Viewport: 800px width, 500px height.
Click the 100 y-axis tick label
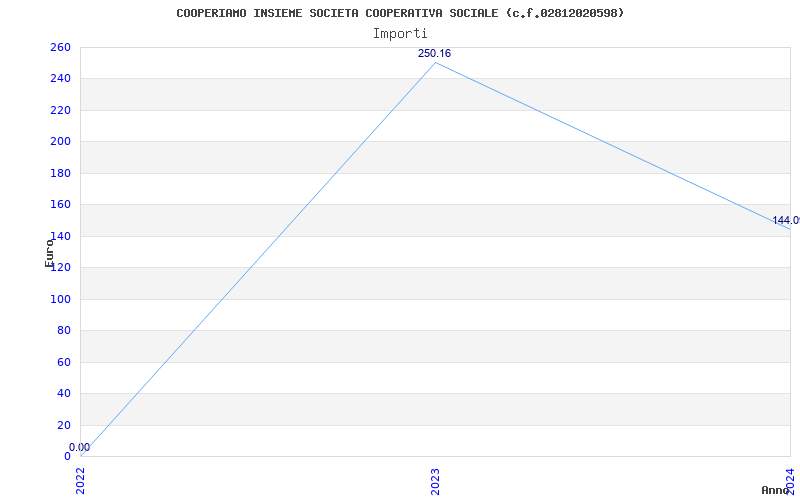[x=60, y=299]
